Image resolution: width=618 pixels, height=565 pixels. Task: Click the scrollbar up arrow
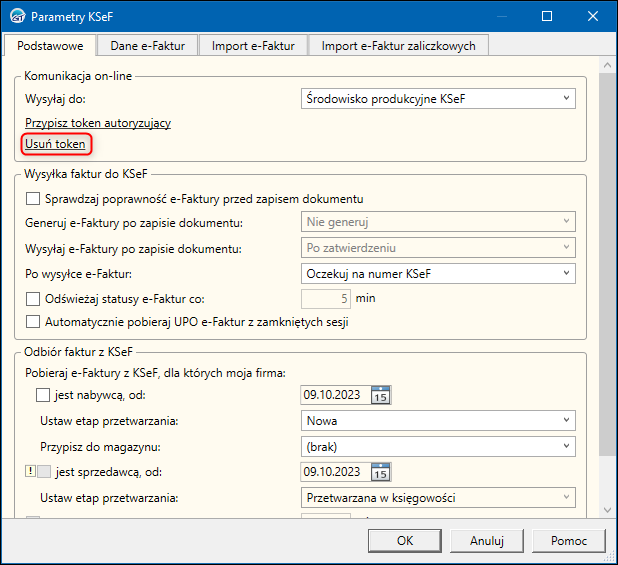607,65
